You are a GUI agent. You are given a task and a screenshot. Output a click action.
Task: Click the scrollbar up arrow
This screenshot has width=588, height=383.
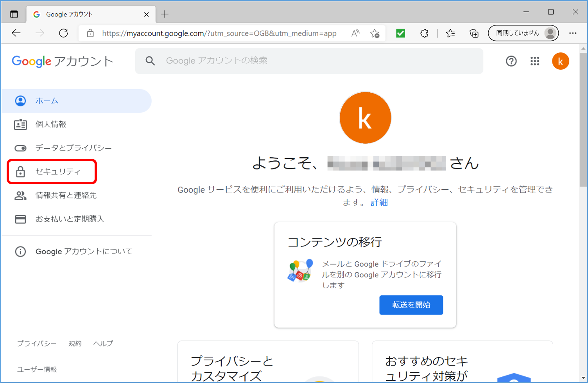[x=583, y=49]
